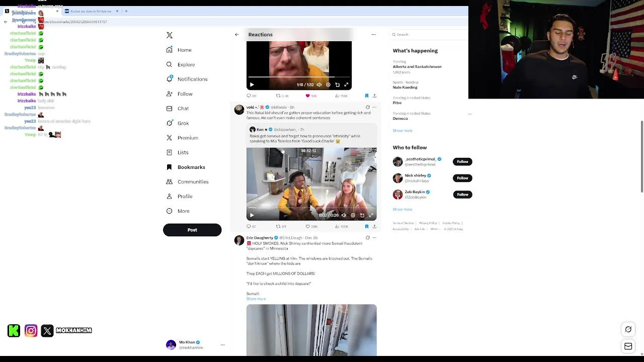Image resolution: width=644 pixels, height=362 pixels.
Task: Open trending topic Alberta and Saskatchewan
Action: (417, 67)
